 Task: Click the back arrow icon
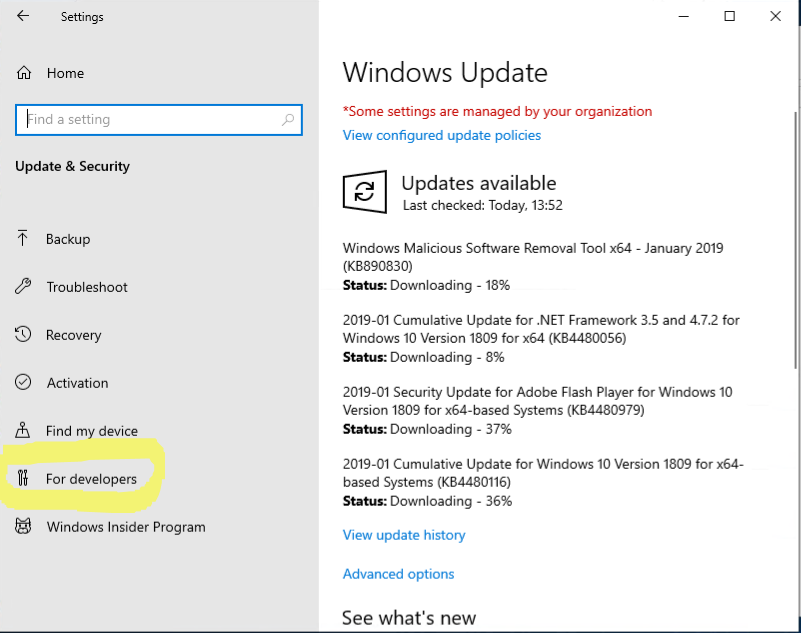point(23,16)
